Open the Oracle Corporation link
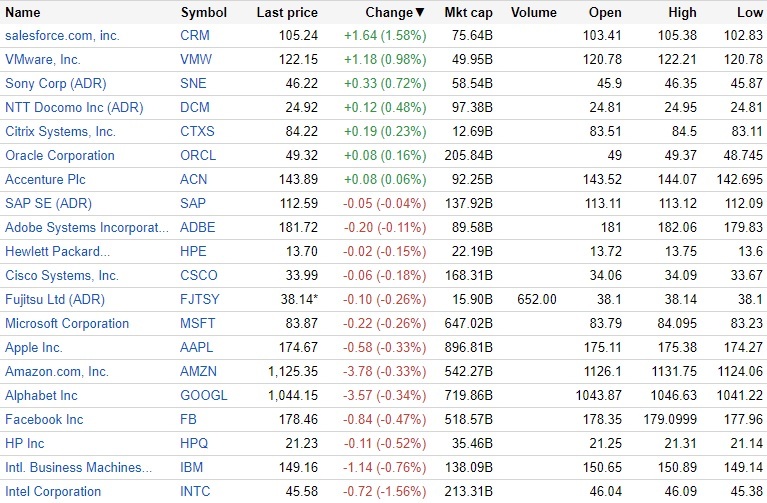This screenshot has width=767, height=503. [60, 155]
